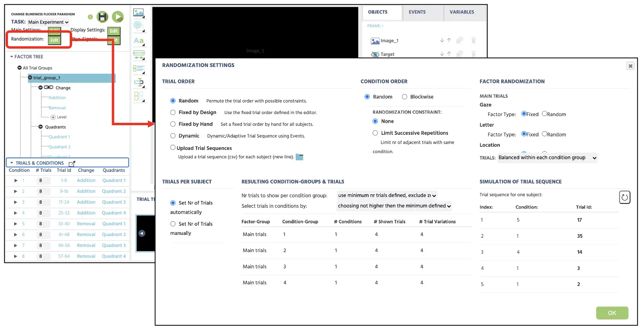Viewport: 644px width, 331px height.
Task: Open the TRIALS balanced within condition group dropdown
Action: [548, 158]
